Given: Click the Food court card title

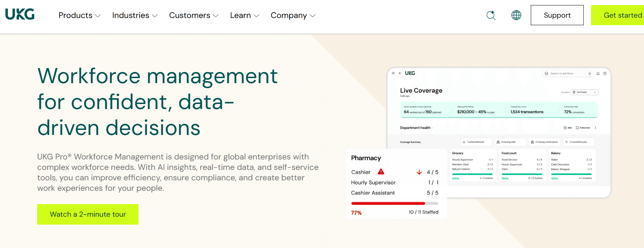Looking at the screenshot, I should point(509,153).
